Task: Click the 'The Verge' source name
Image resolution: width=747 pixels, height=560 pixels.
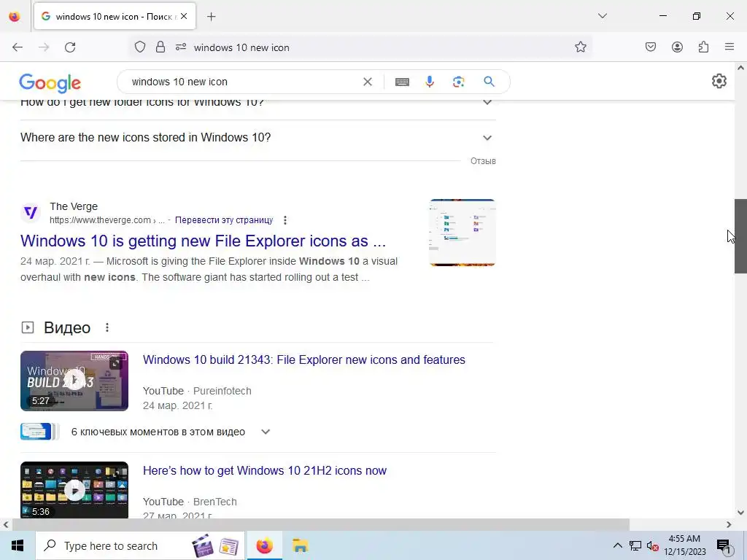Action: (74, 206)
